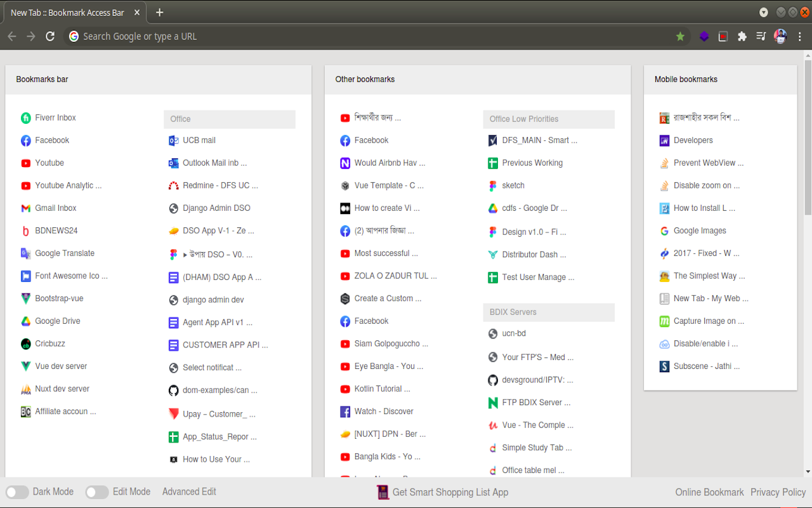Click the BDIX Servers folder header
The image size is (812, 508).
tap(549, 312)
